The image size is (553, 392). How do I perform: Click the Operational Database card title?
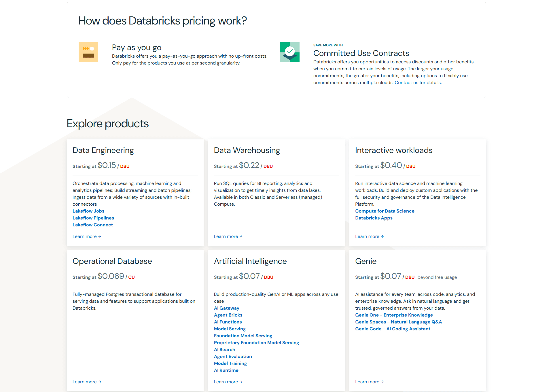coord(112,261)
